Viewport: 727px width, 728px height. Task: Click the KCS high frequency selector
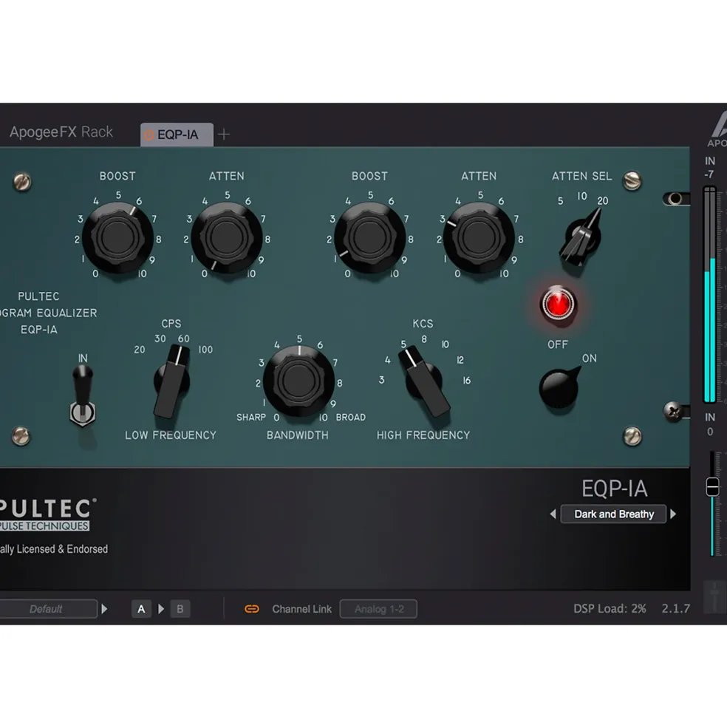(x=423, y=383)
